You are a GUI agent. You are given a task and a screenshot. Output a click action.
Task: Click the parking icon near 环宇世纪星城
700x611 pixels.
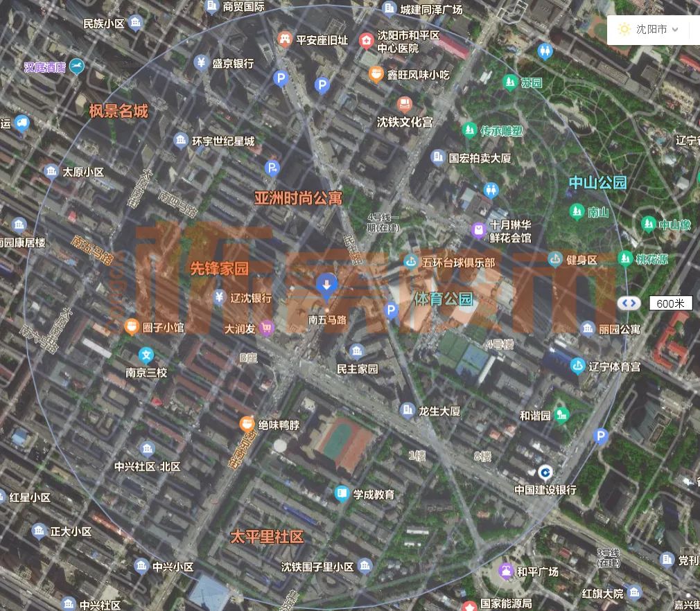272,168
